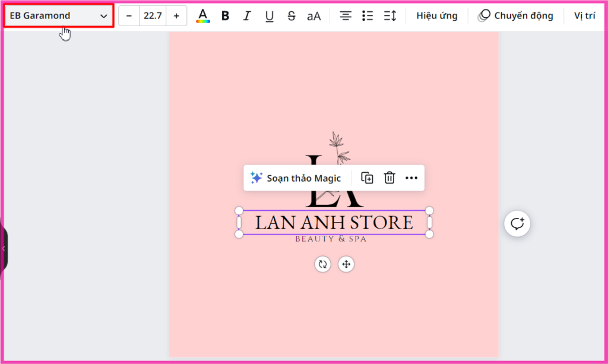Open line spacing options
Viewport: 608px width, 364px height.
click(x=389, y=16)
